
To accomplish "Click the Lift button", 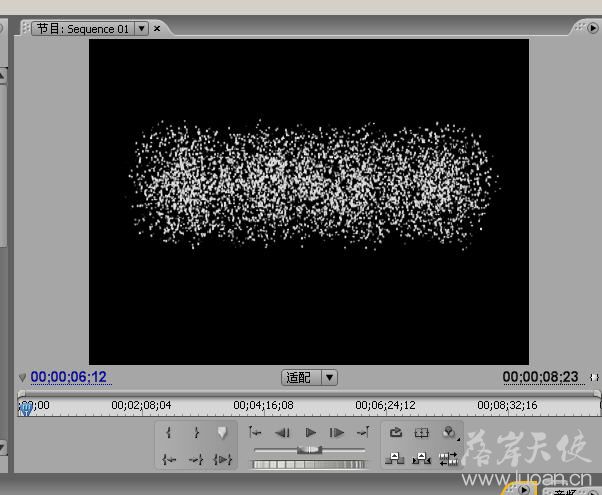I will pos(394,459).
